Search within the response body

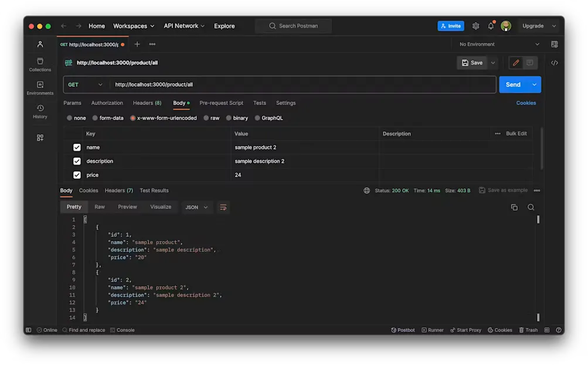531,208
